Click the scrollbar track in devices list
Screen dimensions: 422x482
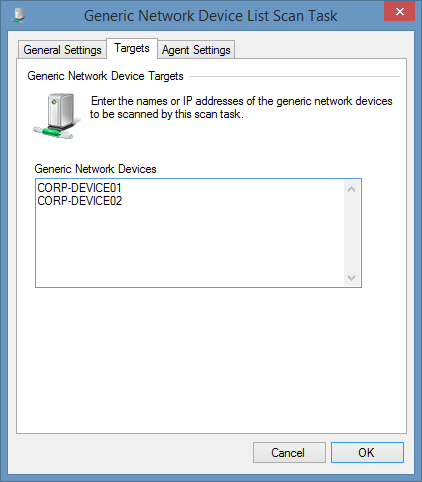pyautogui.click(x=351, y=233)
